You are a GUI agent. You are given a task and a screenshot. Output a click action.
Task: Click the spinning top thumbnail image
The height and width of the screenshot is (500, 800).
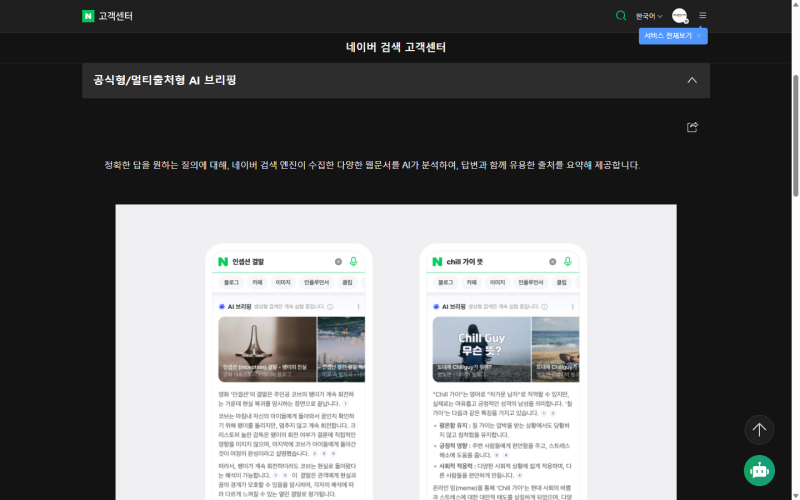point(267,349)
